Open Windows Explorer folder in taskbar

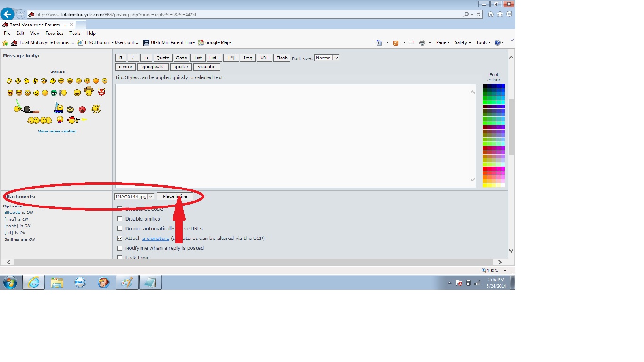click(57, 283)
